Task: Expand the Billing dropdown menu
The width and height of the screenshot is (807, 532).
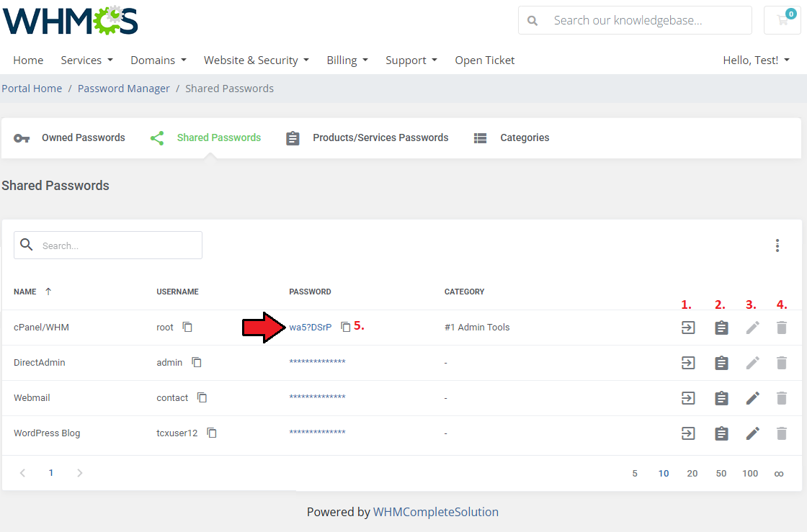Action: 347,60
